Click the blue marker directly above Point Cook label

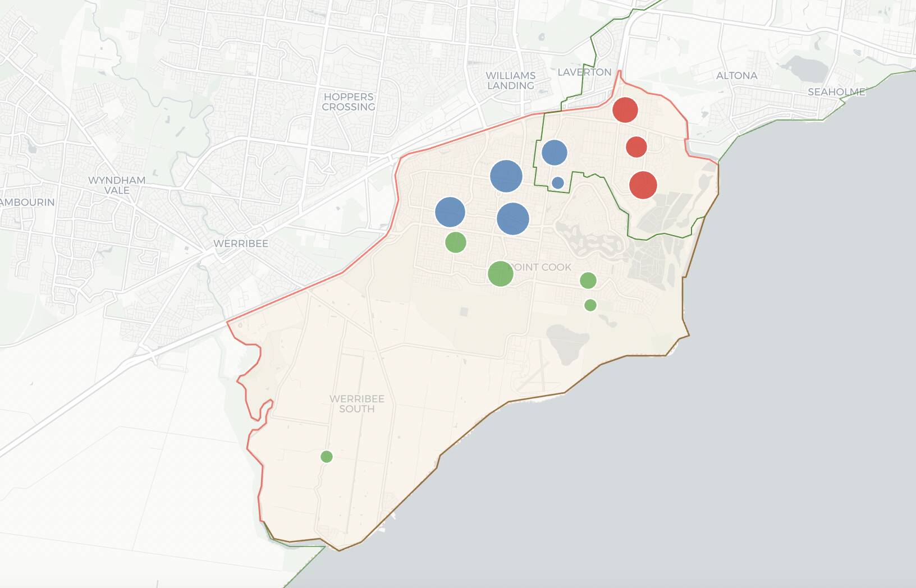(x=512, y=219)
